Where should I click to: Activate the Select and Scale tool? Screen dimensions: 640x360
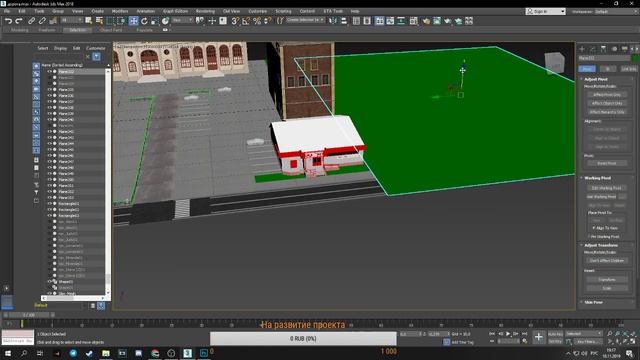pyautogui.click(x=155, y=21)
